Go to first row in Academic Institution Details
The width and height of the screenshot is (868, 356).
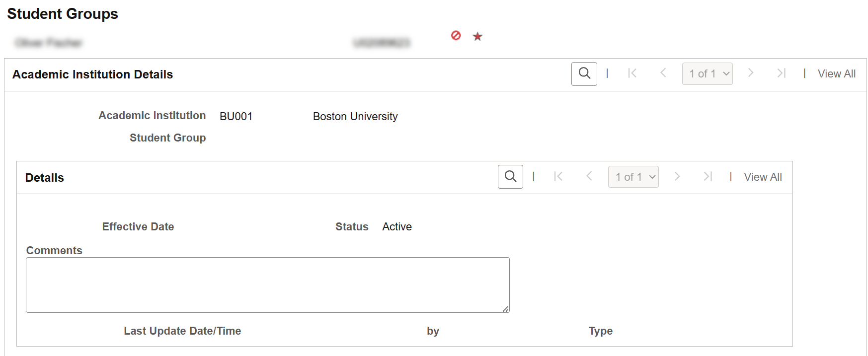(632, 73)
